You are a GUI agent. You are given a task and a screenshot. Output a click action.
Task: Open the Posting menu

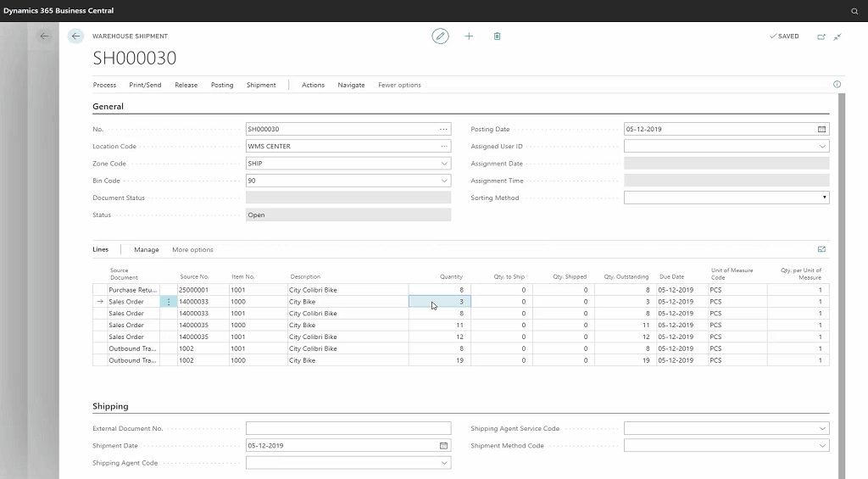tap(222, 85)
